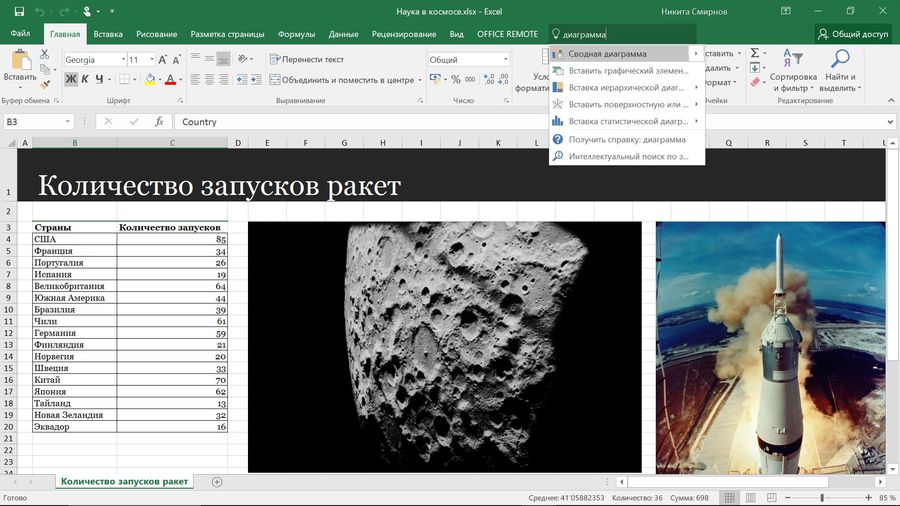Viewport: 900px width, 506px height.
Task: Increase font size with large A icon
Action: tap(163, 60)
